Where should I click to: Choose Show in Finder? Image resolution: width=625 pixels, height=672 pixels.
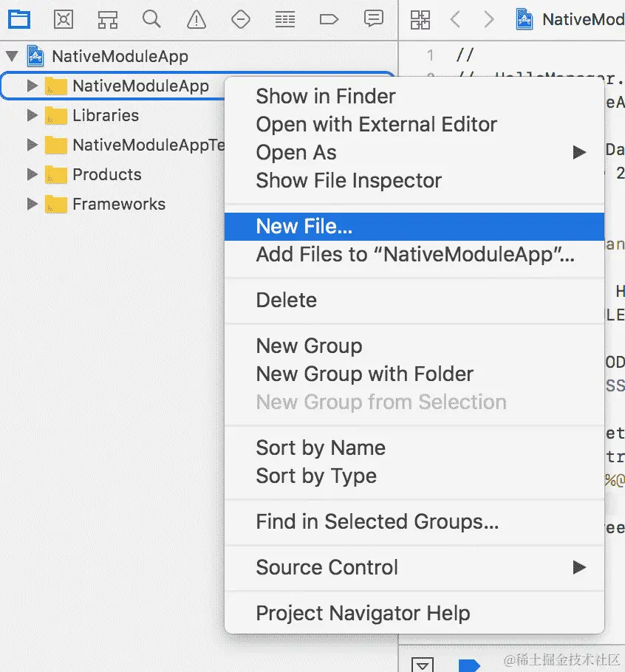414,96
